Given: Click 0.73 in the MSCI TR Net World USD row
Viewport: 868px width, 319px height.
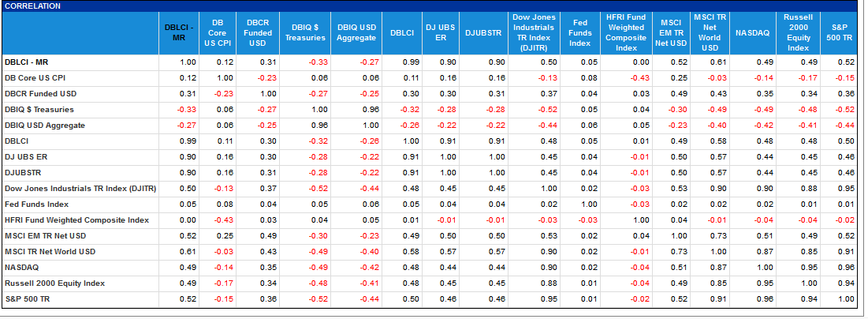Looking at the screenshot, I should pos(680,251).
